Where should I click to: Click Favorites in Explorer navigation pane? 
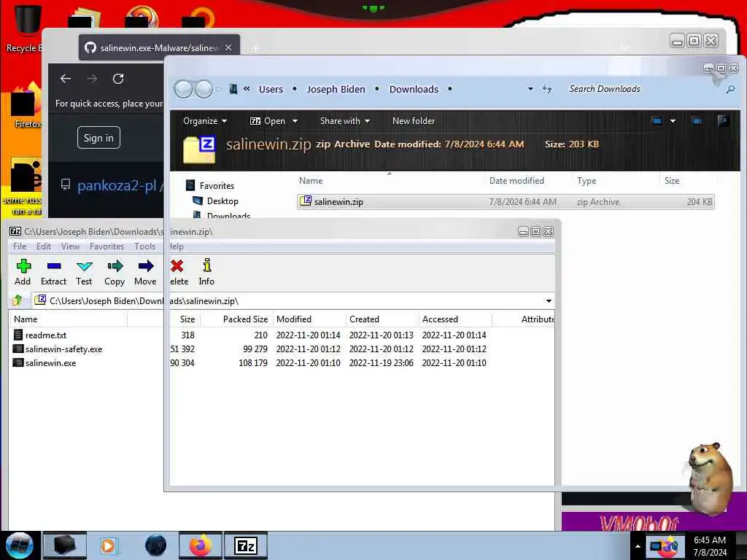click(217, 186)
